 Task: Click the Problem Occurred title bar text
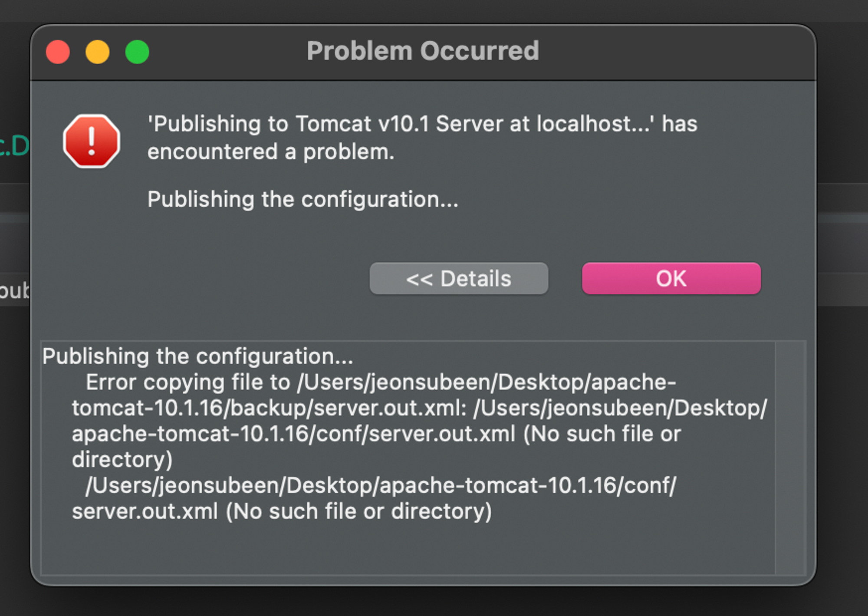[x=423, y=51]
